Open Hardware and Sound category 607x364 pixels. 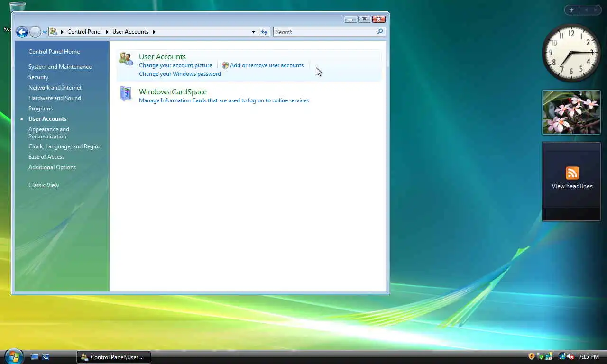[x=55, y=98]
